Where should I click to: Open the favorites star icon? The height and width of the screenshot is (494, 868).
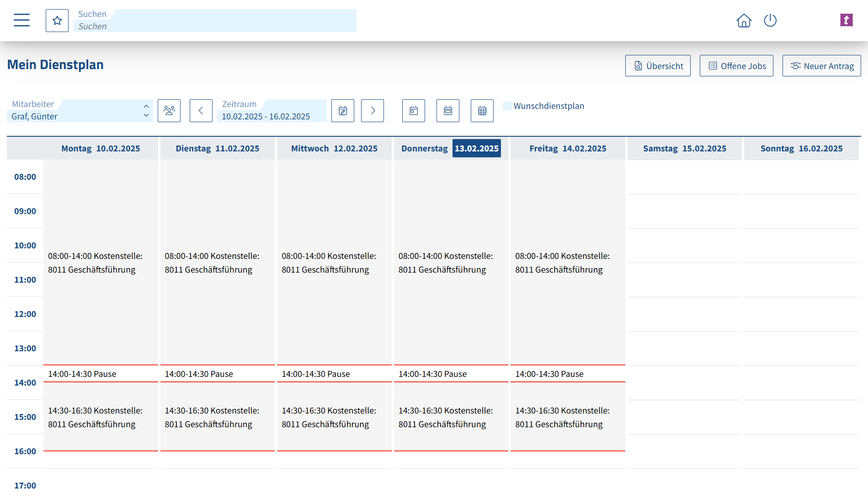(57, 20)
